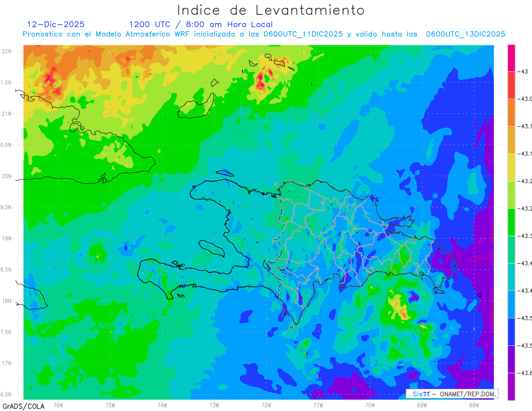532x411 pixels.
Task: Click the "72W" longitude label
Action: coord(266,405)
